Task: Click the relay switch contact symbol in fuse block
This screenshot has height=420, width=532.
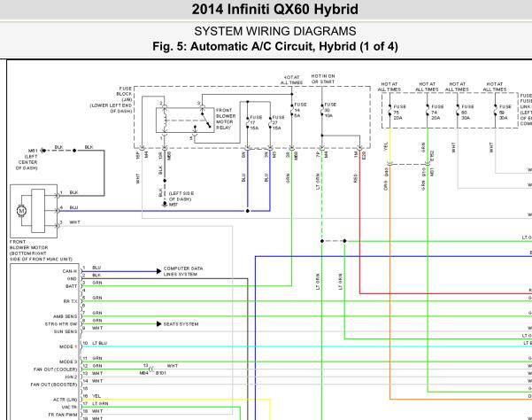Action: (x=205, y=121)
